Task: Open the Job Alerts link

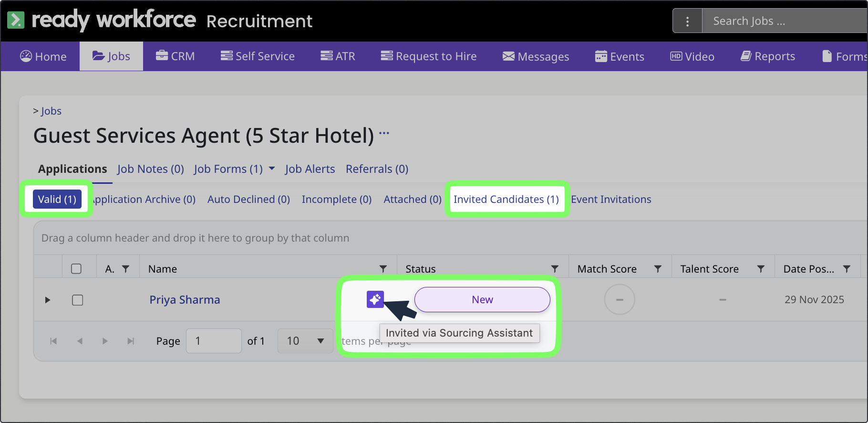Action: pos(310,169)
